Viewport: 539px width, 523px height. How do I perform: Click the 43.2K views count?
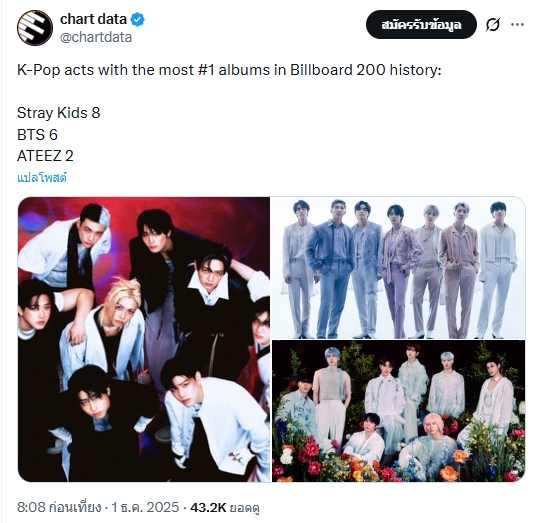point(208,507)
